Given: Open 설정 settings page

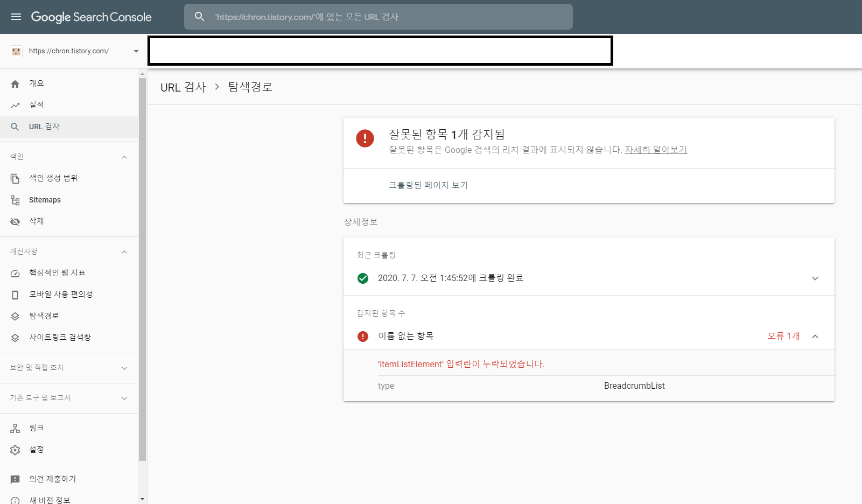Looking at the screenshot, I should (69, 450).
